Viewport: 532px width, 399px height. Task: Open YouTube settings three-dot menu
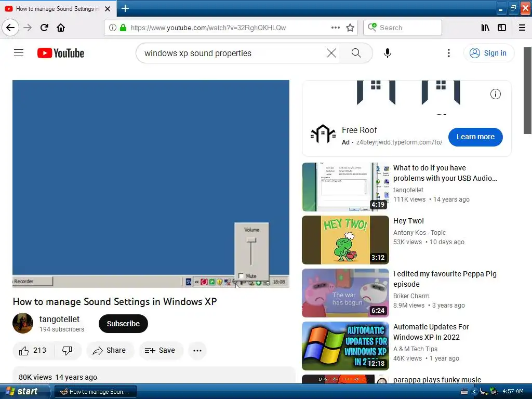(x=449, y=53)
